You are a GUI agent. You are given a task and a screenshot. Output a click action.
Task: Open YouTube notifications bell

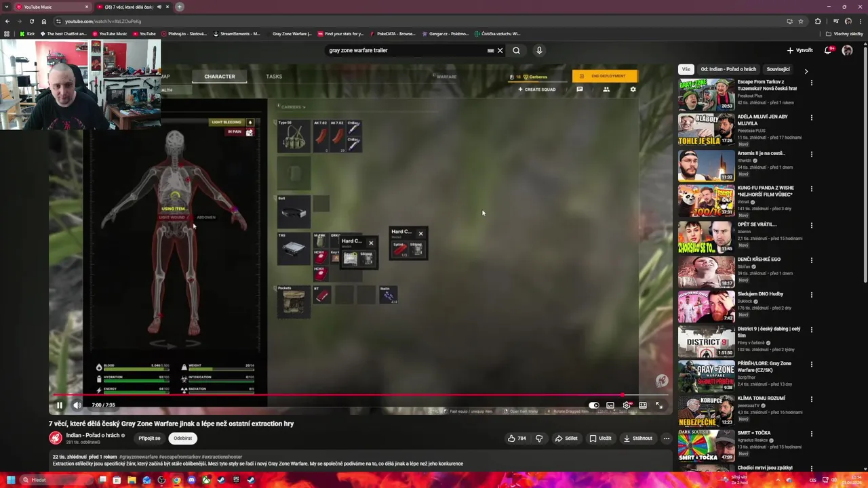pos(828,50)
